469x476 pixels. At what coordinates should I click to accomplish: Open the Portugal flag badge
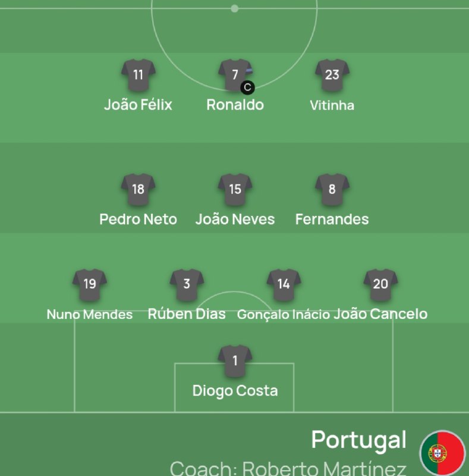[443, 453]
